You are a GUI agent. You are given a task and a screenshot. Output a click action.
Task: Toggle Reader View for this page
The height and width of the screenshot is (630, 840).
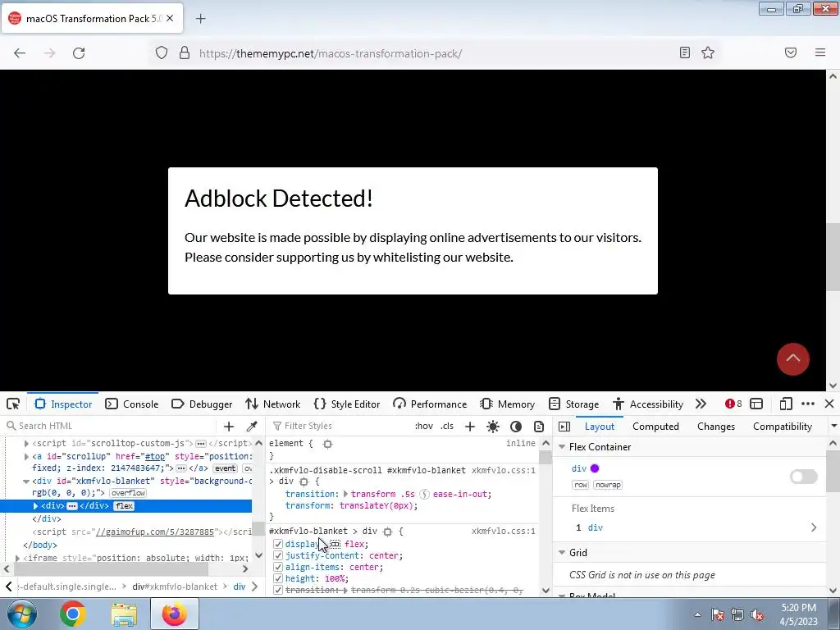click(x=685, y=52)
